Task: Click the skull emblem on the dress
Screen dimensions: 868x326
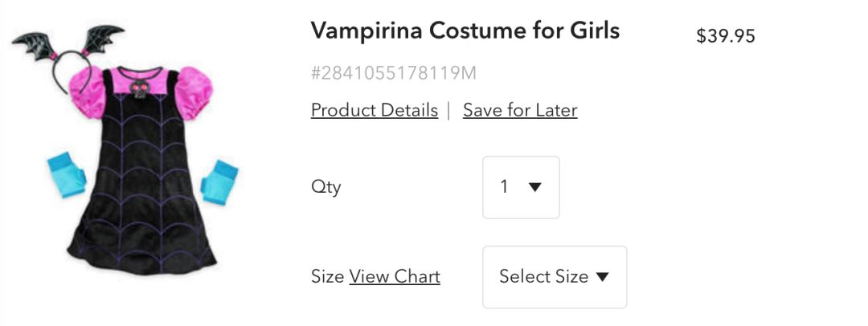Action: pyautogui.click(x=140, y=88)
